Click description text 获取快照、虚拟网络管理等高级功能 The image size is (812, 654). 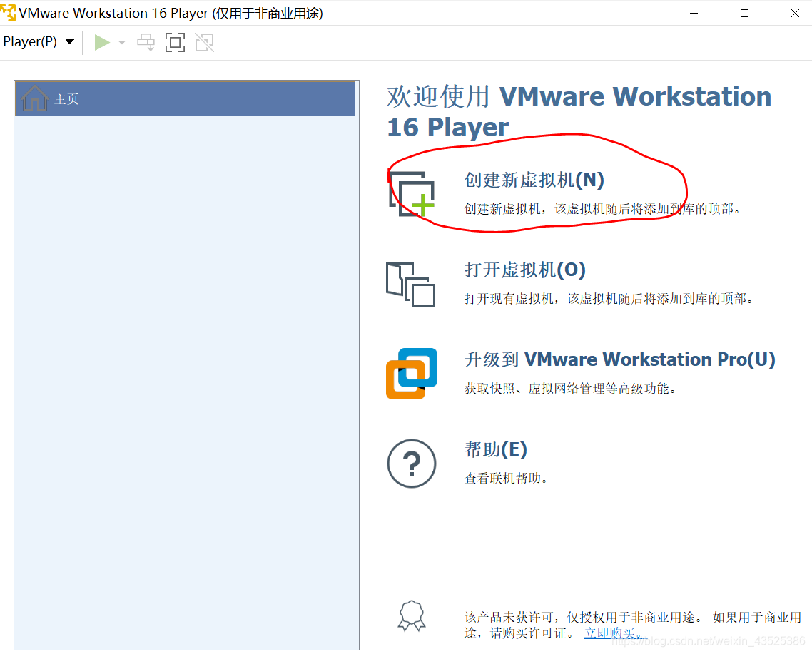point(570,389)
